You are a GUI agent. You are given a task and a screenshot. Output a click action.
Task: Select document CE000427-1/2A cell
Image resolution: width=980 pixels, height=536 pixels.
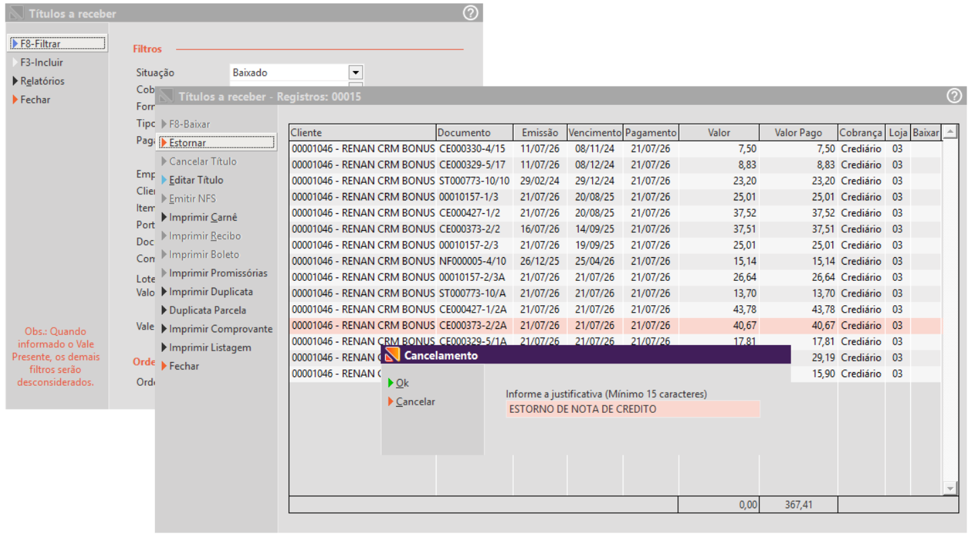tap(474, 309)
